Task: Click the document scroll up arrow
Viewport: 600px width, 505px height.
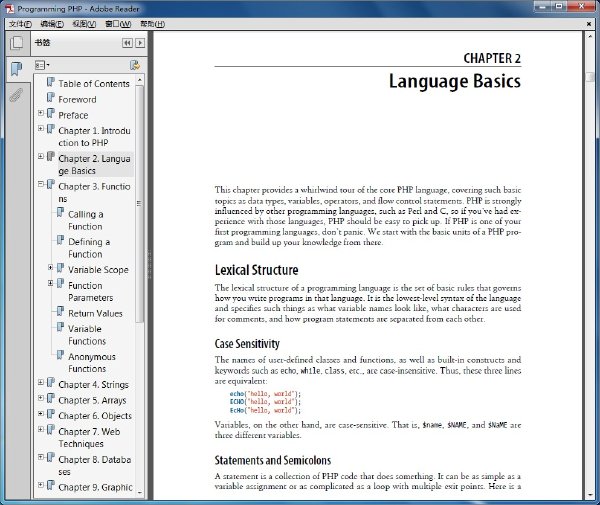Action: pyautogui.click(x=590, y=36)
